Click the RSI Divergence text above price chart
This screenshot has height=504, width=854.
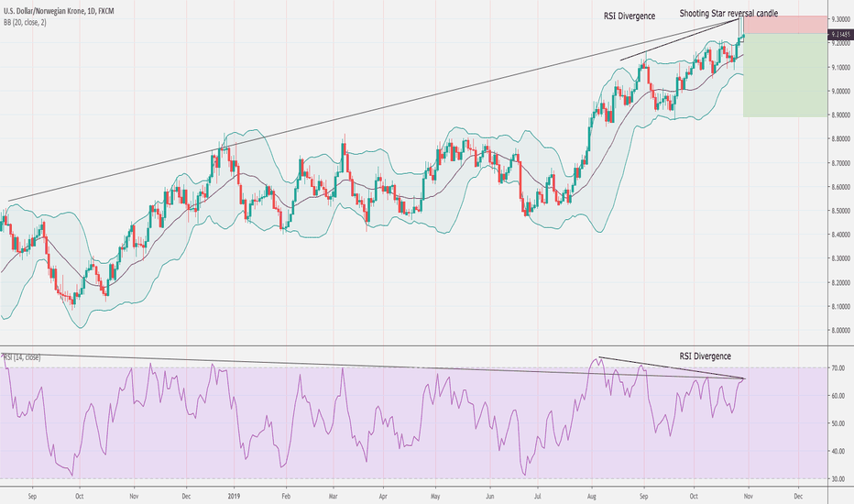[630, 16]
